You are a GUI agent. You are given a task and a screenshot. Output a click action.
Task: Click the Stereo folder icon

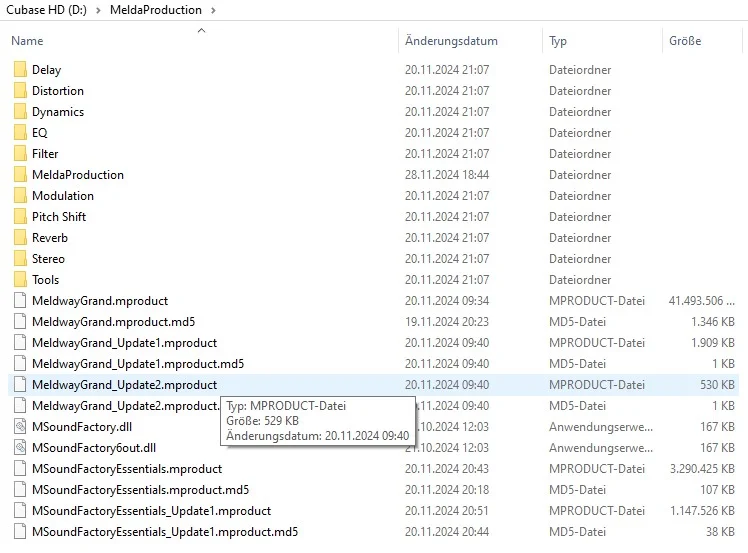click(x=20, y=259)
